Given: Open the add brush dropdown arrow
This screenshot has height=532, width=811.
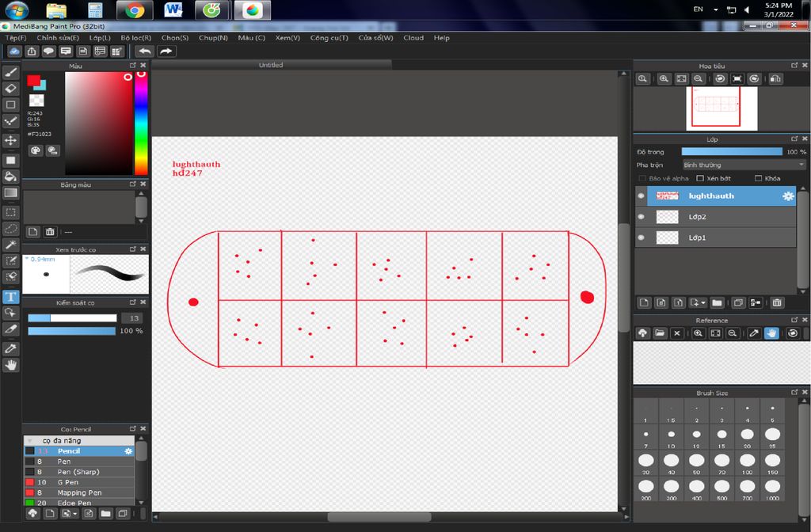Looking at the screenshot, I should 75,513.
